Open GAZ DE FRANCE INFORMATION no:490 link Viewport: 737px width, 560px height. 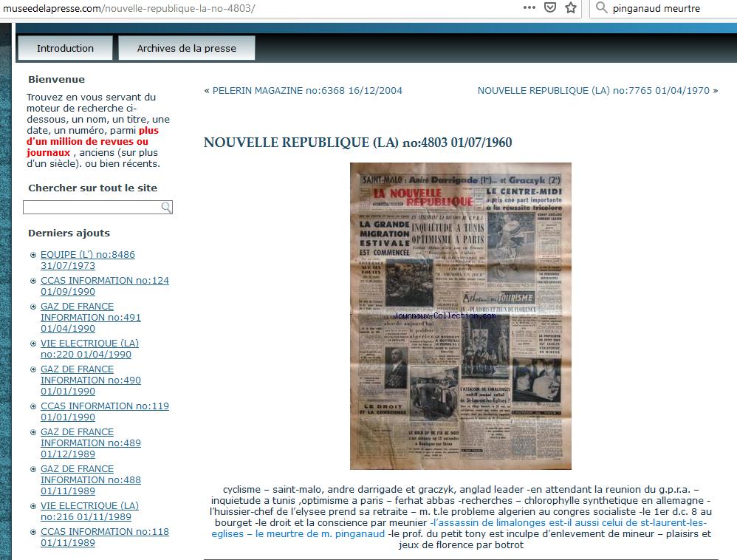click(90, 380)
